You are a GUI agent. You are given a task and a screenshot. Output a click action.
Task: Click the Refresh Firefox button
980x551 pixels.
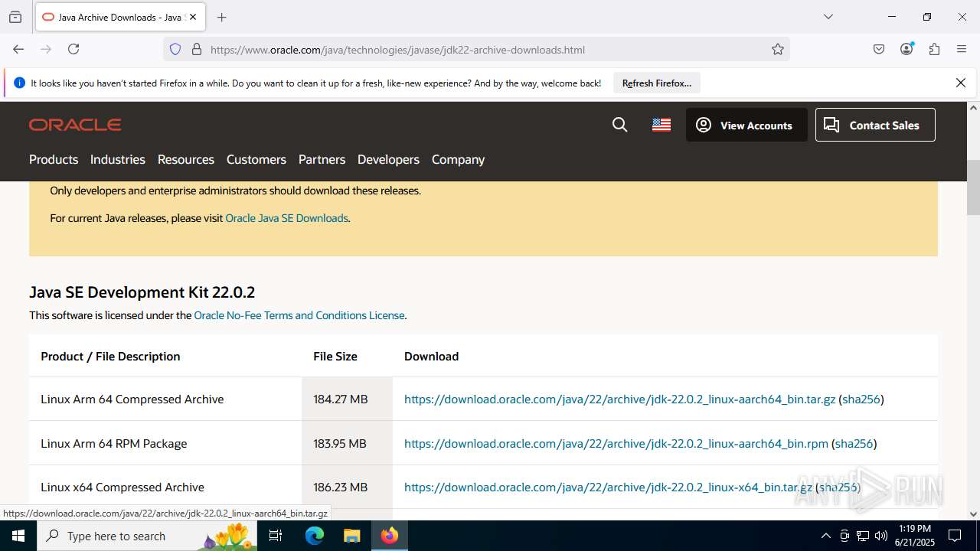coord(657,83)
